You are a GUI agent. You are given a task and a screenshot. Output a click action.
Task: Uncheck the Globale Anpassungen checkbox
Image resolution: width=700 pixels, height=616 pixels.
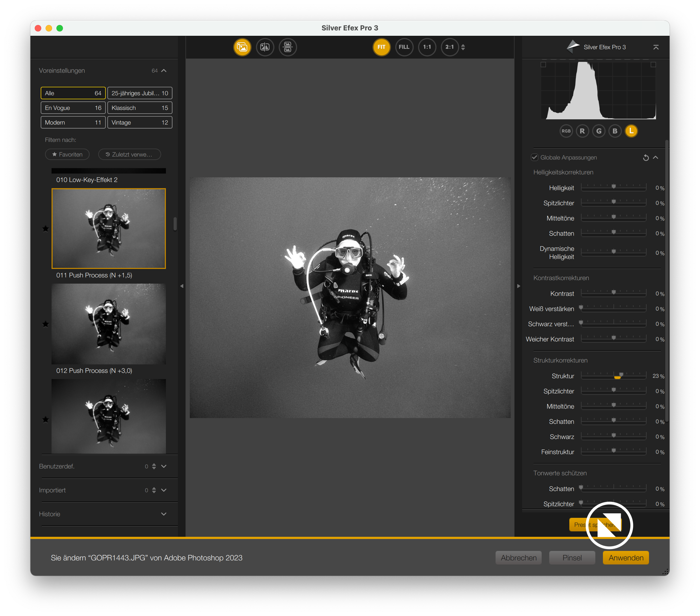tap(534, 157)
